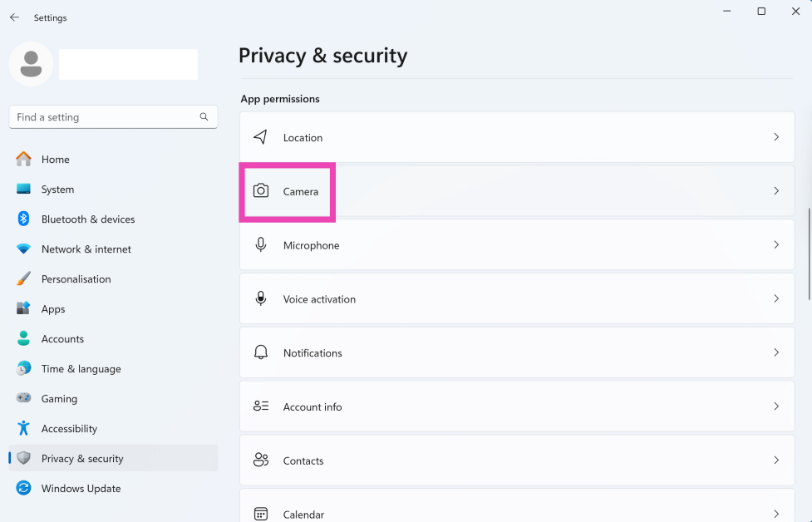
Task: Click the Account info icon
Action: click(x=261, y=406)
